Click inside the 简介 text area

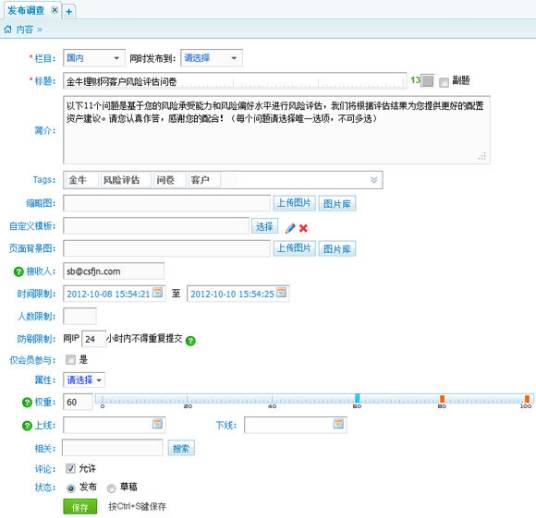click(277, 130)
